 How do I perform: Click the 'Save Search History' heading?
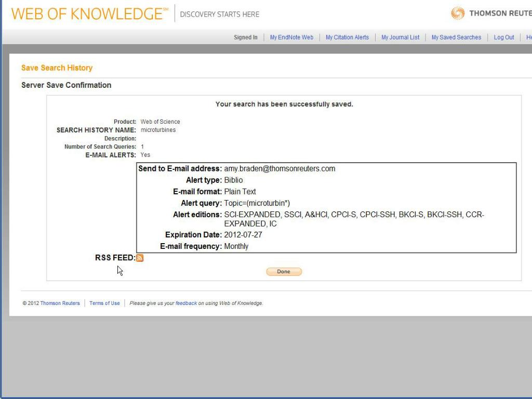click(57, 68)
